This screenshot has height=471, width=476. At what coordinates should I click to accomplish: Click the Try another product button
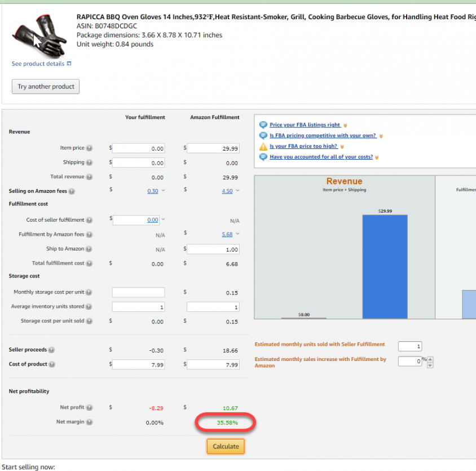pos(46,86)
